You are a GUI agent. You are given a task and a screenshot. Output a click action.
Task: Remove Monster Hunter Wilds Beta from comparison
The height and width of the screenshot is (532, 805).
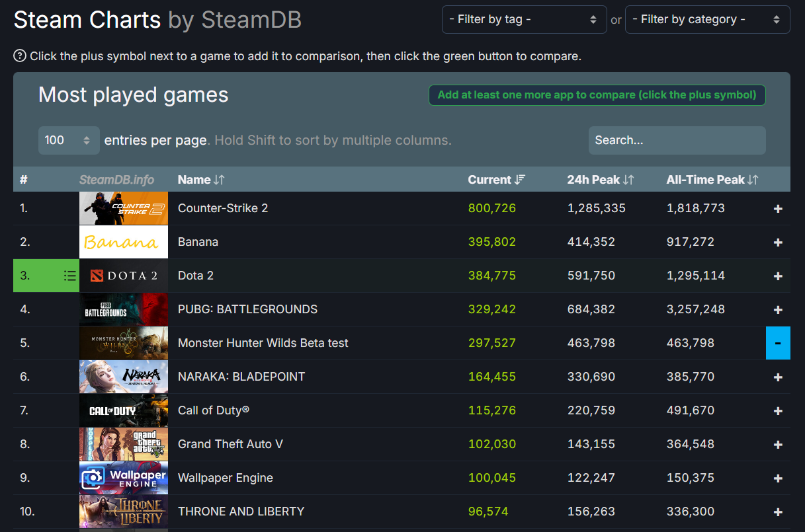point(778,342)
